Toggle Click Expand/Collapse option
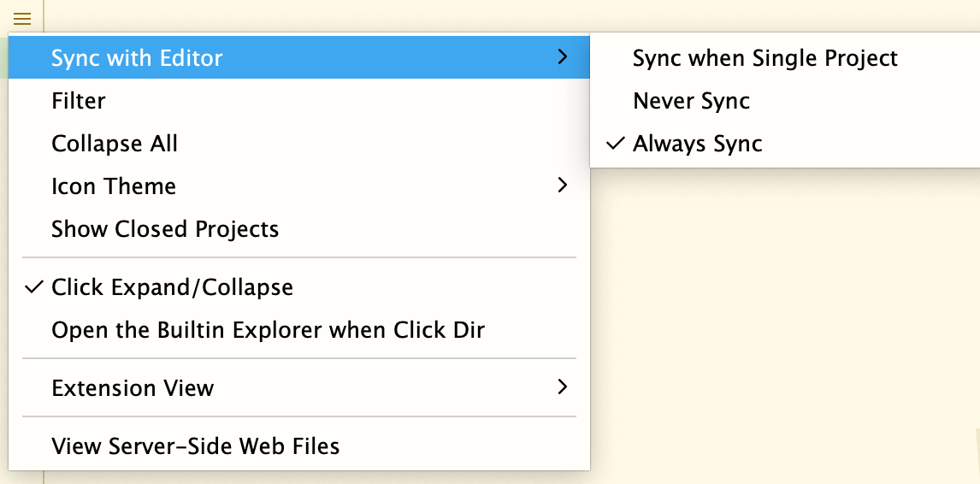The width and height of the screenshot is (980, 484). (299, 287)
